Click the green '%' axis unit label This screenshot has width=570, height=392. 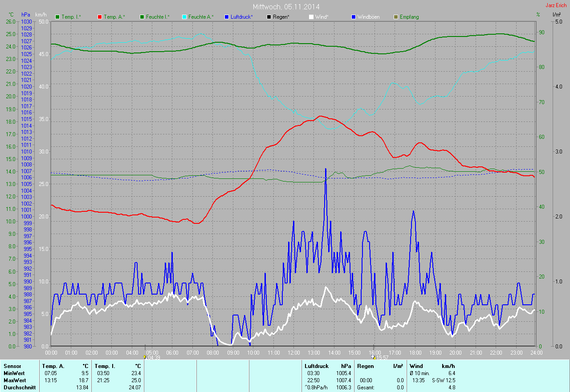538,15
